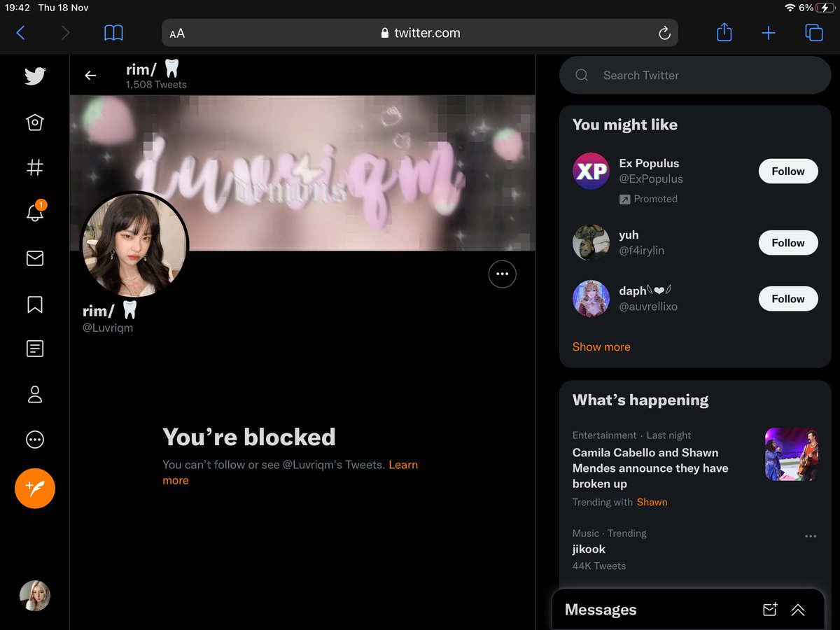Go back with Safari back arrow
This screenshot has height=630, width=840.
tap(20, 32)
